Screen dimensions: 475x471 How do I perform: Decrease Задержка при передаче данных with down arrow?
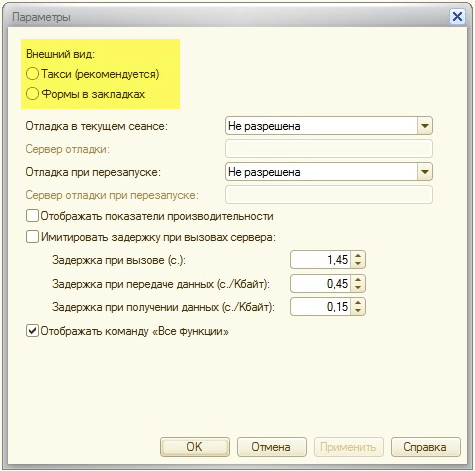coord(358,287)
